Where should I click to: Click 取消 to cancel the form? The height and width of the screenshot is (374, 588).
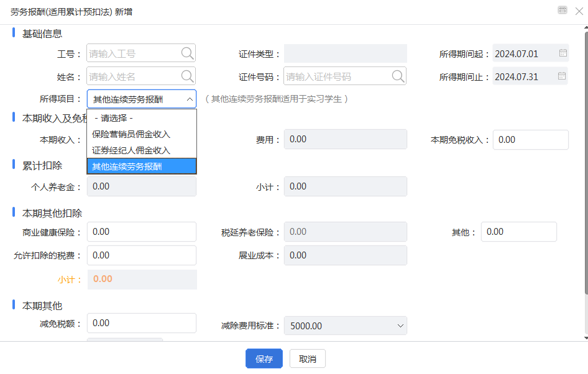coord(307,358)
